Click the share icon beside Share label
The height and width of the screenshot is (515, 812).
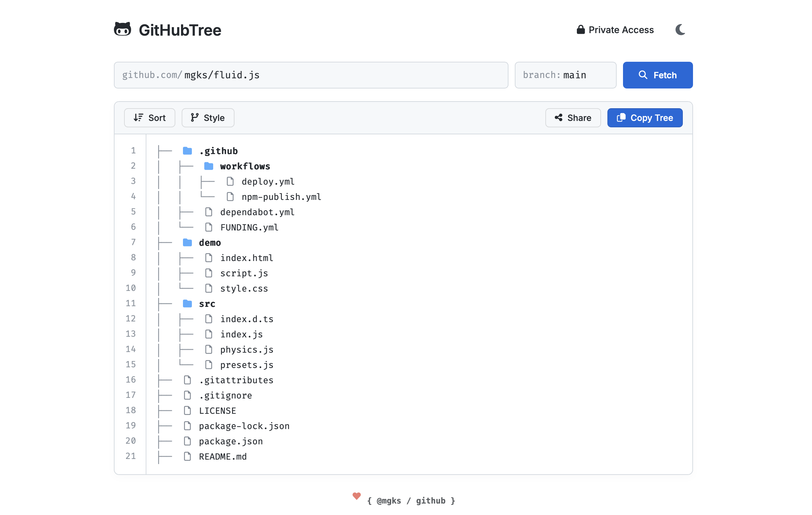point(558,118)
